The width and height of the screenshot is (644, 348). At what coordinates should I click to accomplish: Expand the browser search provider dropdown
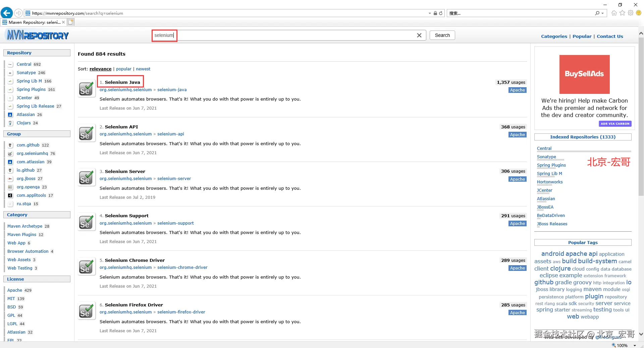tap(603, 13)
